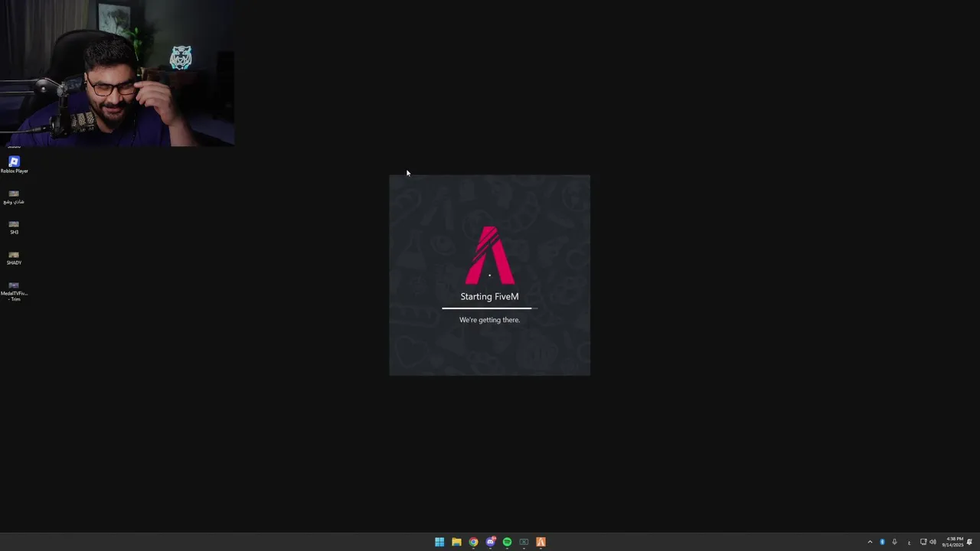Expand the hidden system tray icons
The width and height of the screenshot is (980, 551).
point(870,542)
